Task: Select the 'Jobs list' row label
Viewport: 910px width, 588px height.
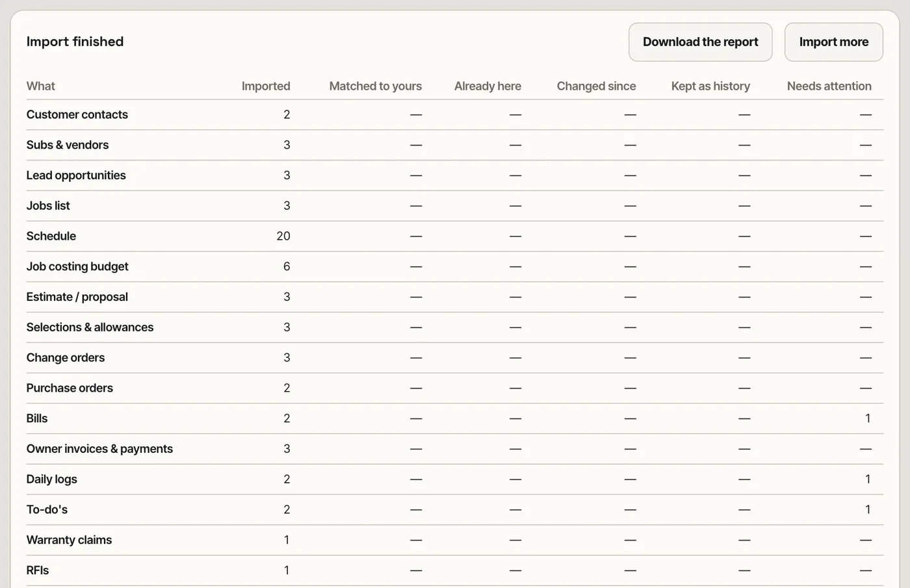Action: click(48, 206)
